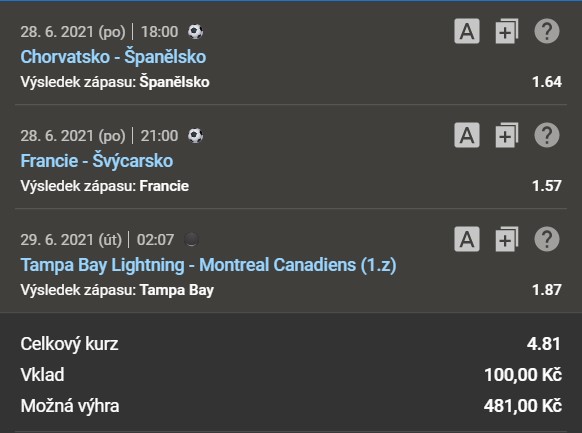Click soccer ball icon next to 21:00
Viewport: 582px width, 433px height.
[x=195, y=135]
